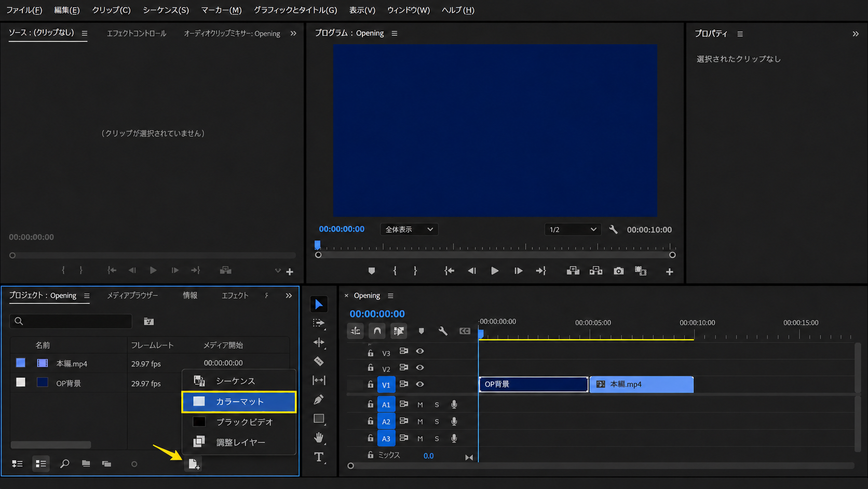Viewport: 868px width, 489px height.
Task: Select the Razor tool
Action: (319, 361)
